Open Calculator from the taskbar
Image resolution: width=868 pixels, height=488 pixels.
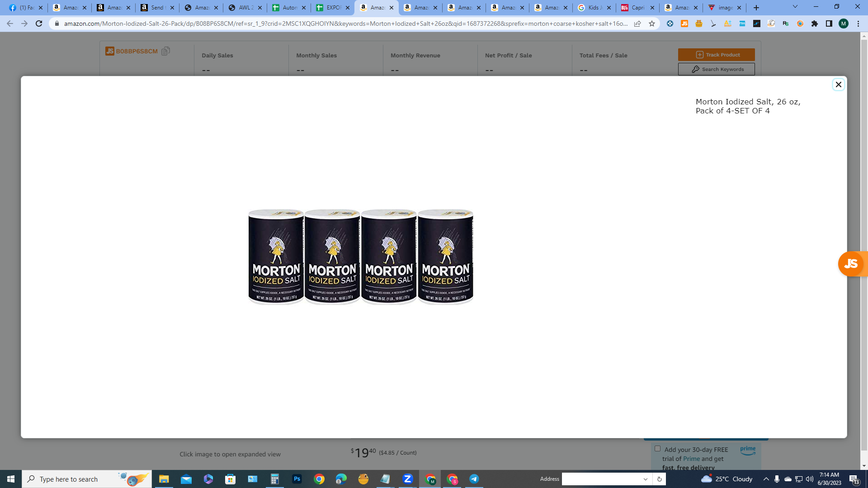tap(274, 479)
